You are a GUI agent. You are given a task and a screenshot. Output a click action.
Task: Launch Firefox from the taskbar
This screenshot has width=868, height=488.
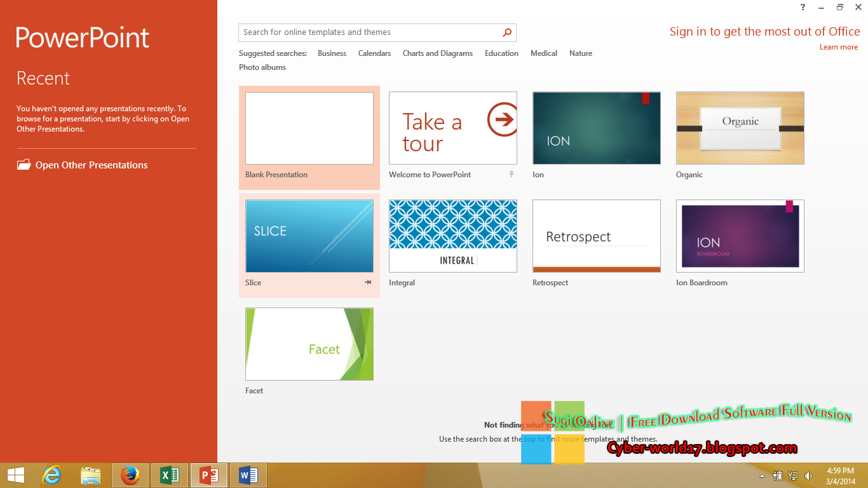(x=130, y=475)
